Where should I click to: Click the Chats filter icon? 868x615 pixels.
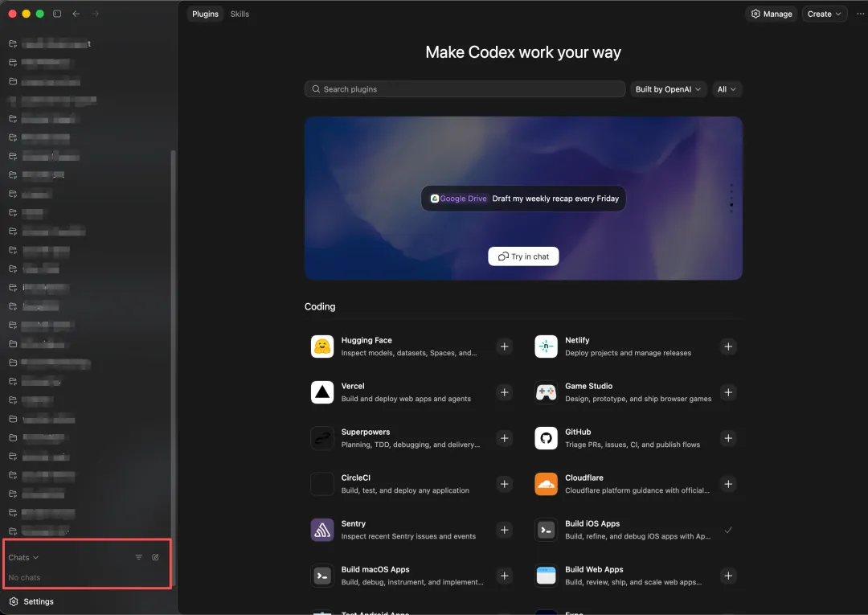click(x=138, y=557)
